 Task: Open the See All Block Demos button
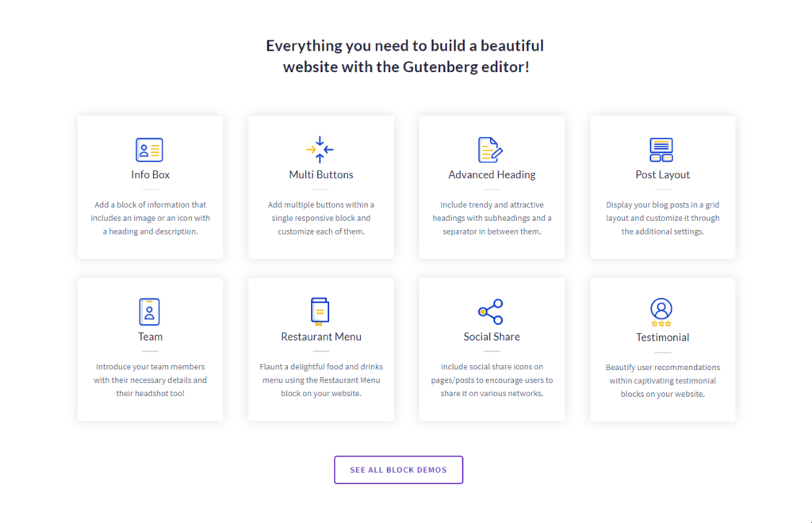(x=398, y=470)
